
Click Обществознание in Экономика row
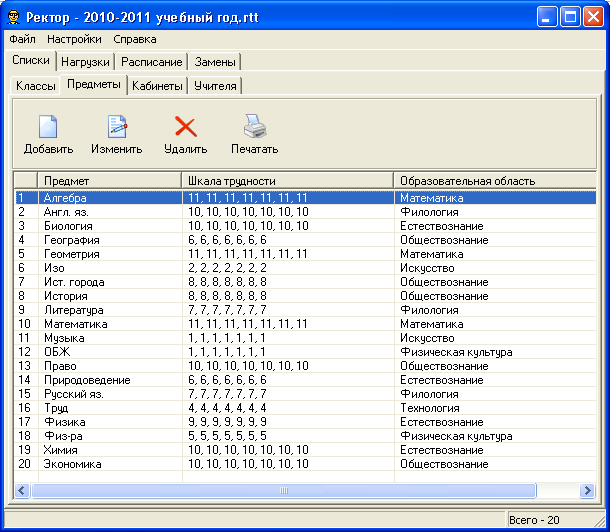click(444, 464)
